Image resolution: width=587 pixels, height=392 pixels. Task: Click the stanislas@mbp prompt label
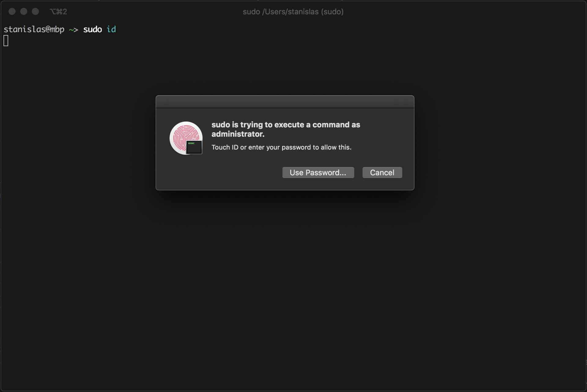(34, 29)
